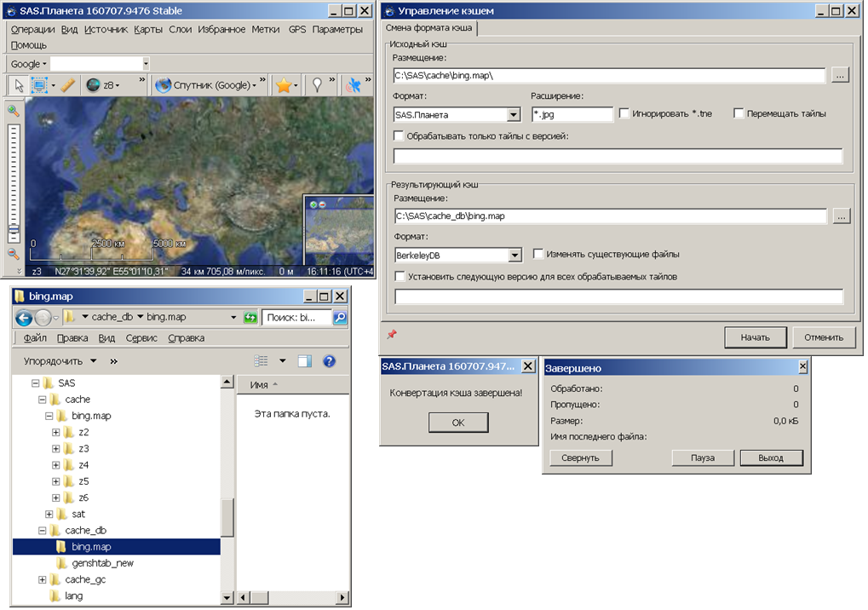
Task: Enable the 'Игнорировать *.tne' checkbox
Action: (625, 113)
